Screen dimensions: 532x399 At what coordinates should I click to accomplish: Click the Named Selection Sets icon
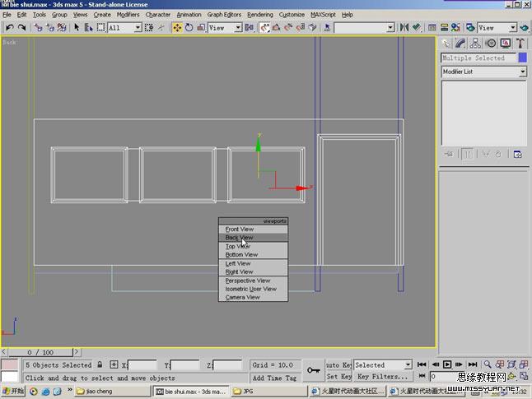coord(328,27)
